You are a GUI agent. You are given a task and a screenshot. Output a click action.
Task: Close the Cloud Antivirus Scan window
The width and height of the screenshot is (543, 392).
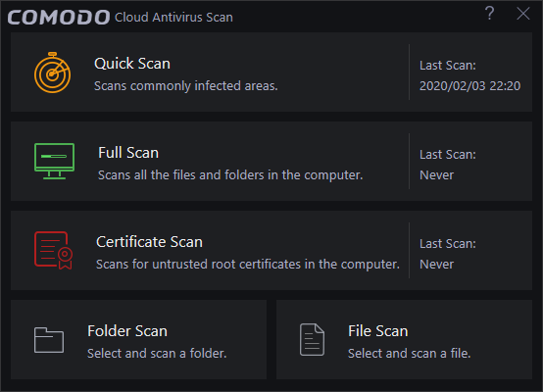click(x=523, y=14)
